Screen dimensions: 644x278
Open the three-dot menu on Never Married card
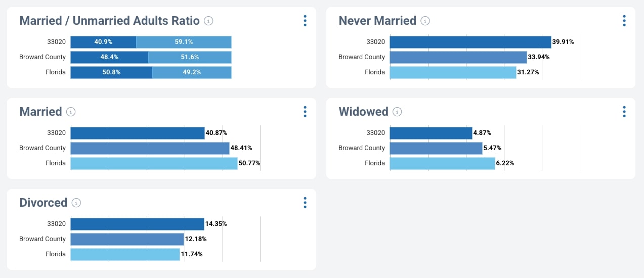[624, 21]
